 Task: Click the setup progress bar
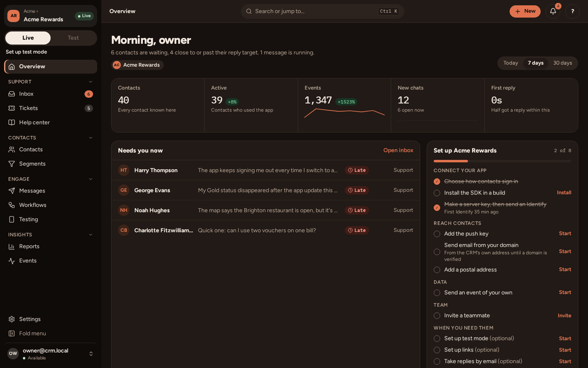coord(502,161)
